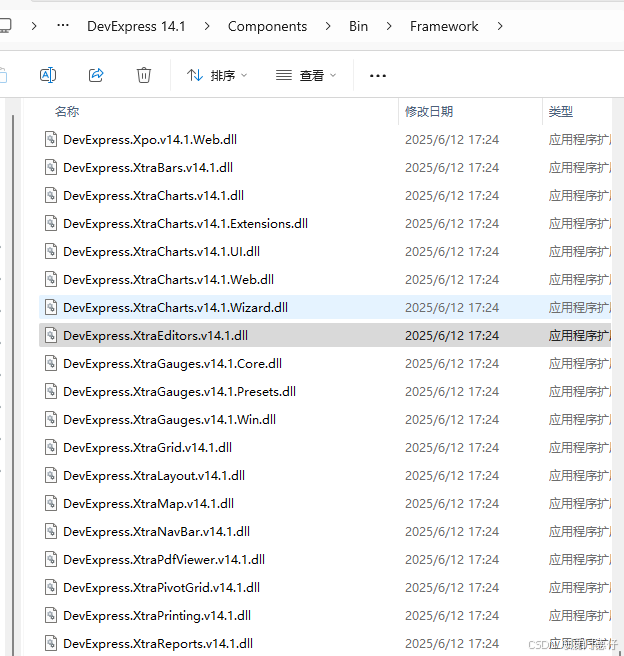Click the ellipsis in the address breadcrumb
The width and height of the screenshot is (624, 656).
[63, 26]
